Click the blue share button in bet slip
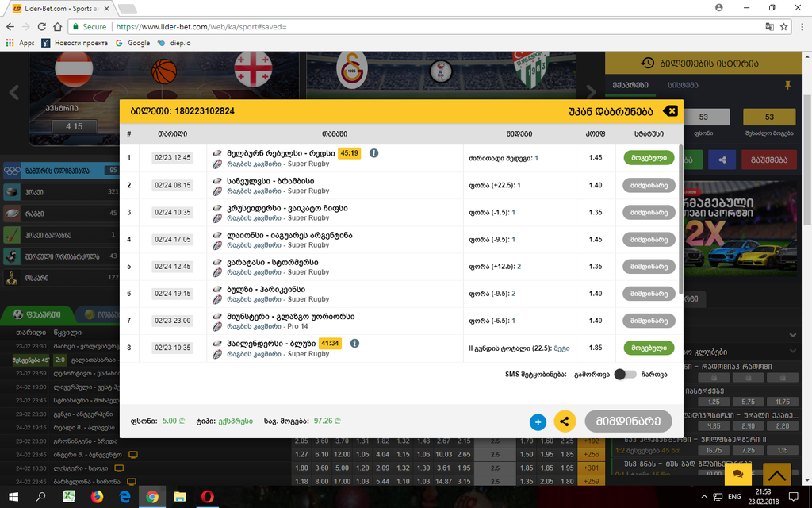 click(722, 160)
